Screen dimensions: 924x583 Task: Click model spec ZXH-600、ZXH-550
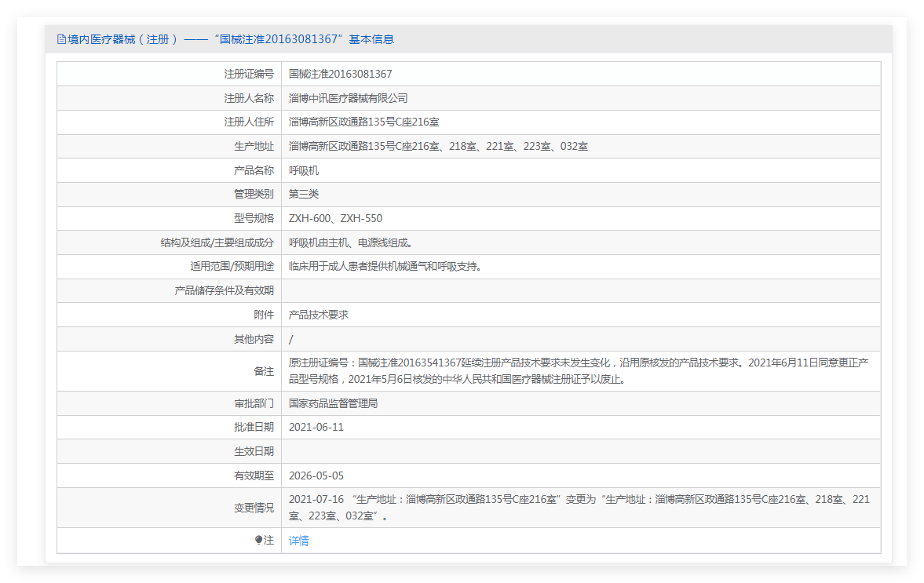point(335,218)
